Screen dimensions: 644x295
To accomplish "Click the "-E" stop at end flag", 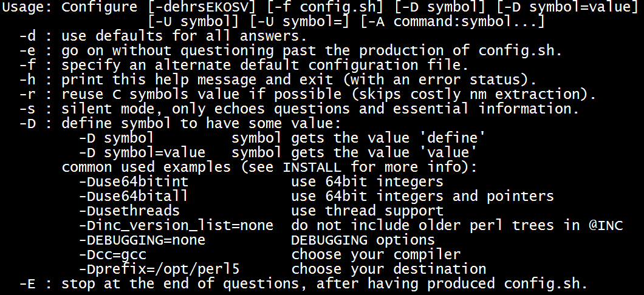I will tap(28, 284).
